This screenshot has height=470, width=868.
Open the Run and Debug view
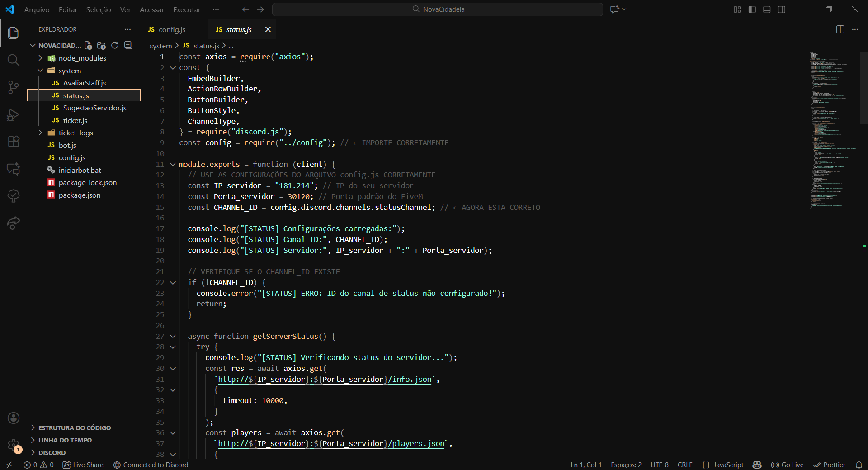[14, 115]
